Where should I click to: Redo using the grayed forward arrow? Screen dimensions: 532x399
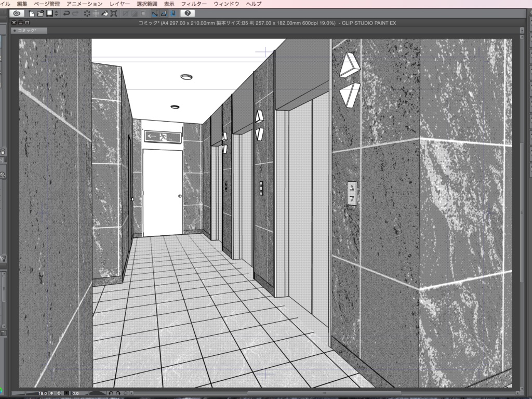(75, 13)
